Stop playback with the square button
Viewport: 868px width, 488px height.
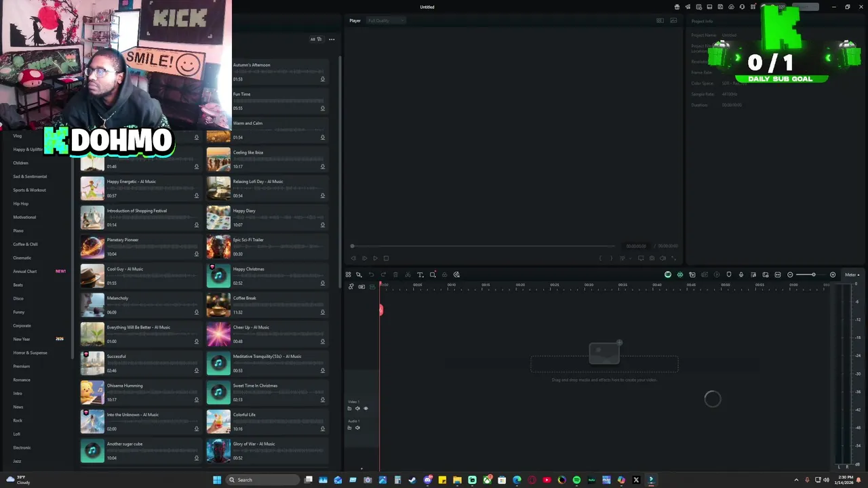(386, 258)
